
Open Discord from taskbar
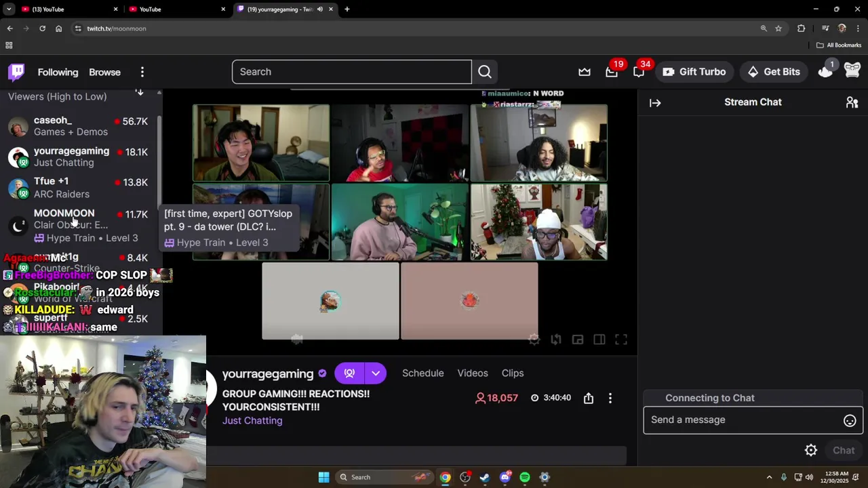[x=505, y=477]
